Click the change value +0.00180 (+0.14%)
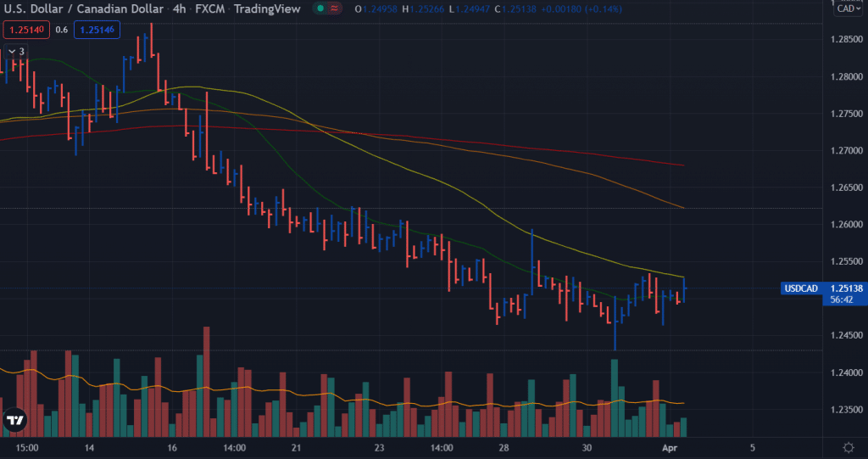Image resolution: width=868 pixels, height=459 pixels. click(581, 8)
